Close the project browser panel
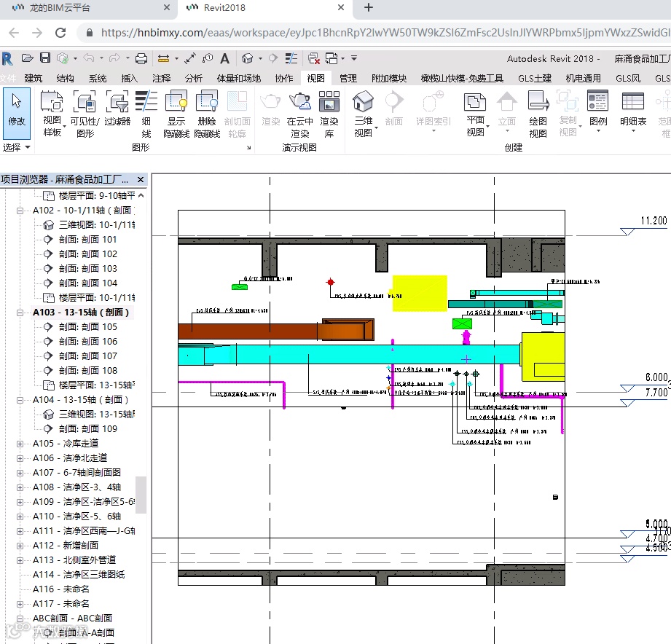This screenshot has height=644, width=671. coord(141,179)
